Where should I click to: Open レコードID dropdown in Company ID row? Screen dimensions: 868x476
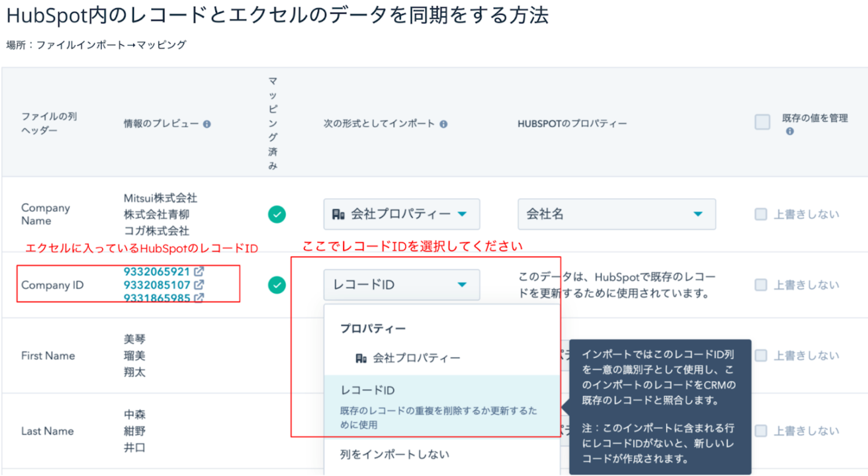402,285
